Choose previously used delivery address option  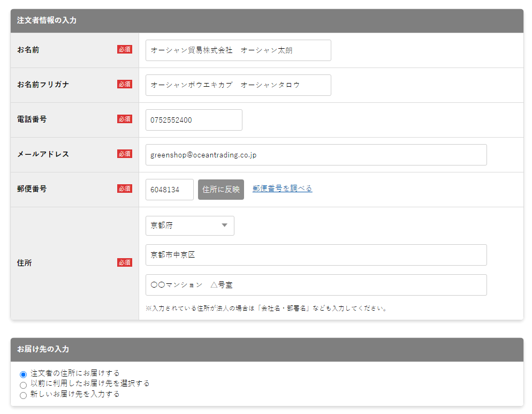click(x=22, y=385)
